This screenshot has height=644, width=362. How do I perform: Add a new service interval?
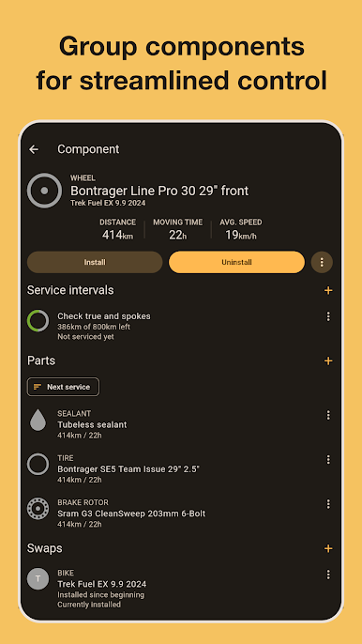[x=328, y=291]
